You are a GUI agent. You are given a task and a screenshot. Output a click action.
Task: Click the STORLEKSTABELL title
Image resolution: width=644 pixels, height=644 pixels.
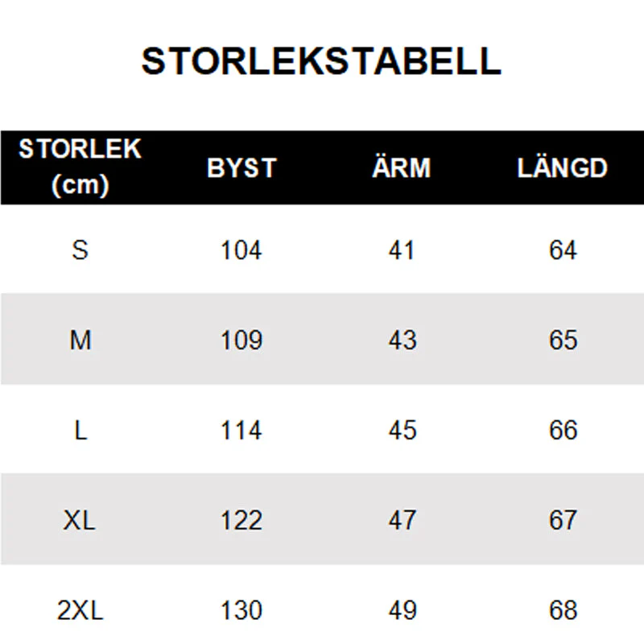[321, 61]
